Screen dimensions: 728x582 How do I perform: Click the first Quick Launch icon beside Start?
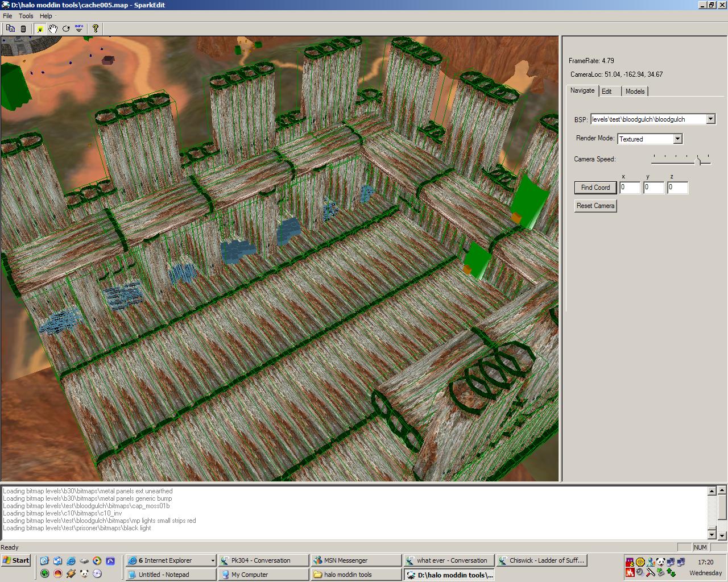[x=44, y=560]
